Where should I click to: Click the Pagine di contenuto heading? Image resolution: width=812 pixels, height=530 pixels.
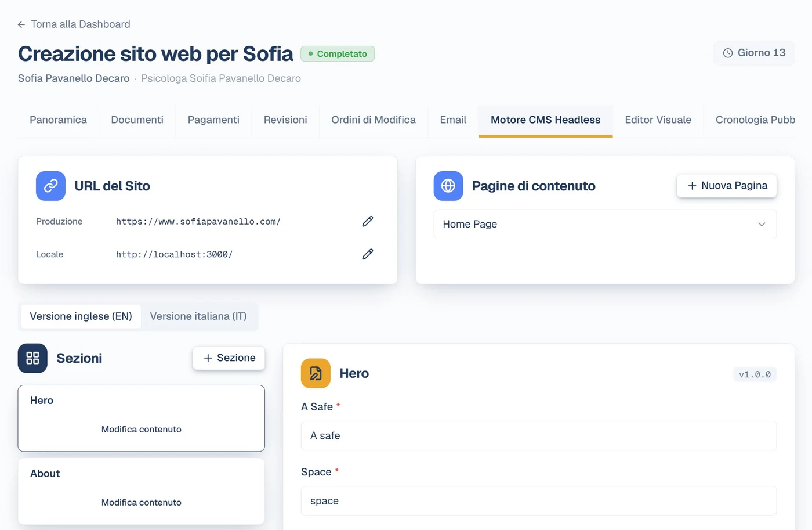(x=534, y=186)
